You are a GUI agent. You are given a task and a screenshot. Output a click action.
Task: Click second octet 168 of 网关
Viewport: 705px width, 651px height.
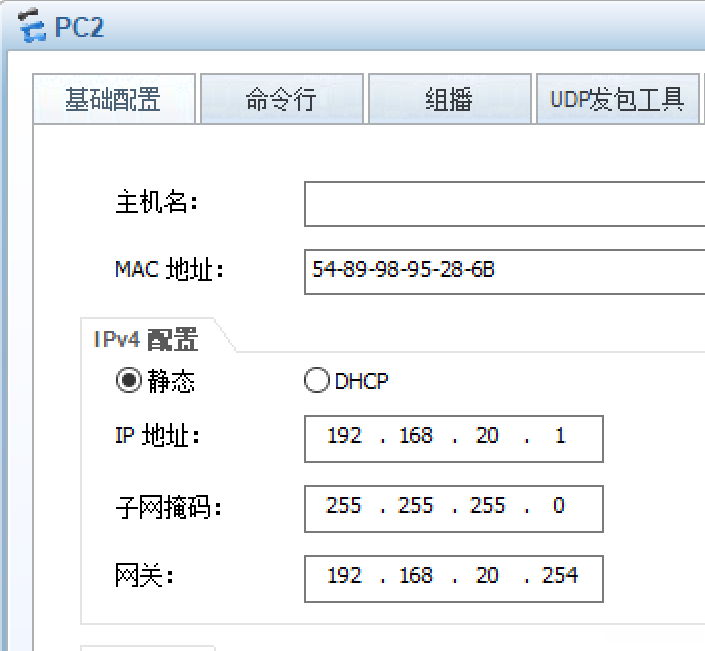point(416,575)
